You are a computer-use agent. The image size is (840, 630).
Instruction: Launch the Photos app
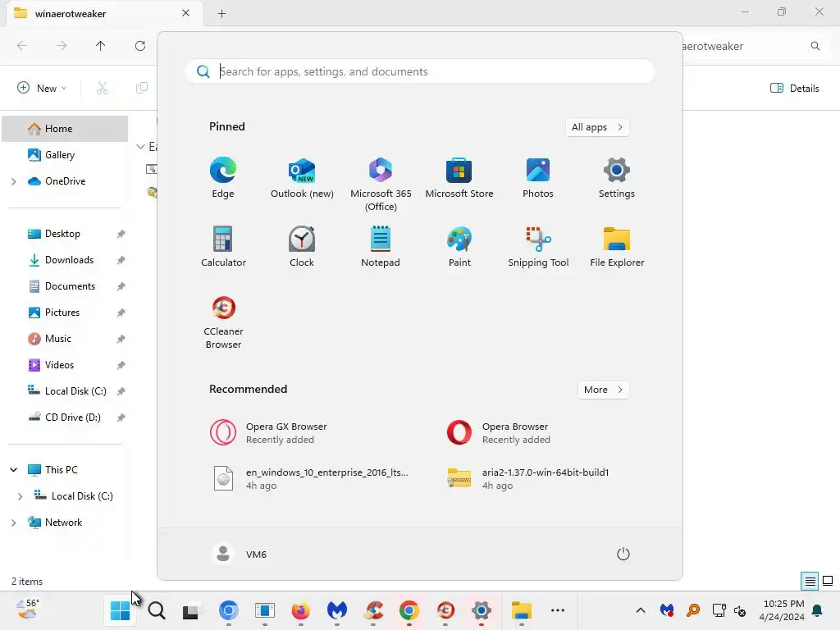pyautogui.click(x=538, y=178)
